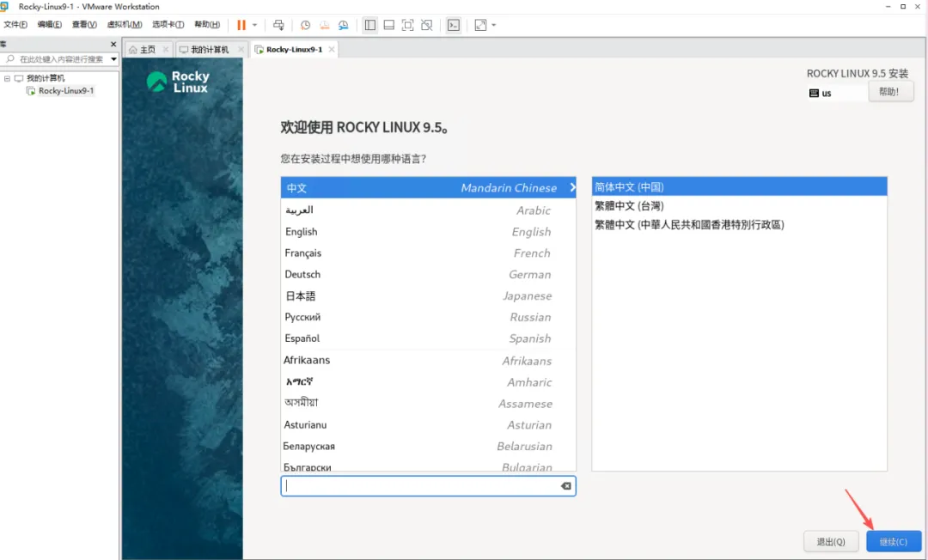
Task: Open the 选项卡(T) menu
Action: coord(168,24)
